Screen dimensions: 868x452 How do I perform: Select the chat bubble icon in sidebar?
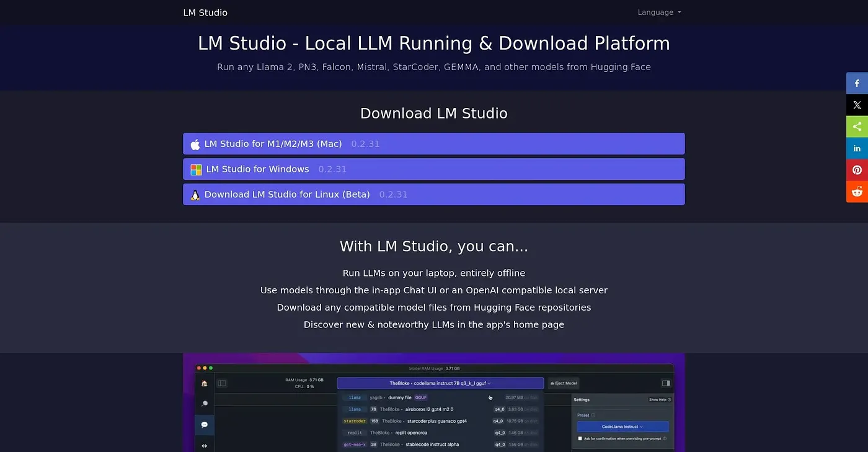(205, 425)
